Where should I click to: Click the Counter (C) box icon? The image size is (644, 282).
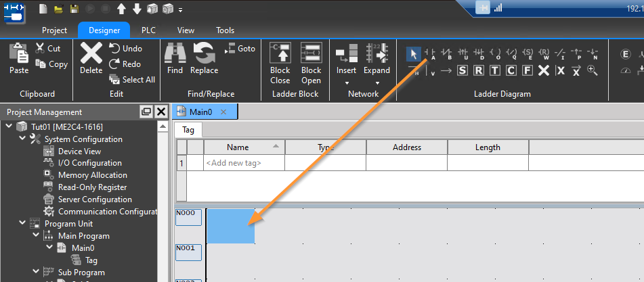[x=511, y=70]
